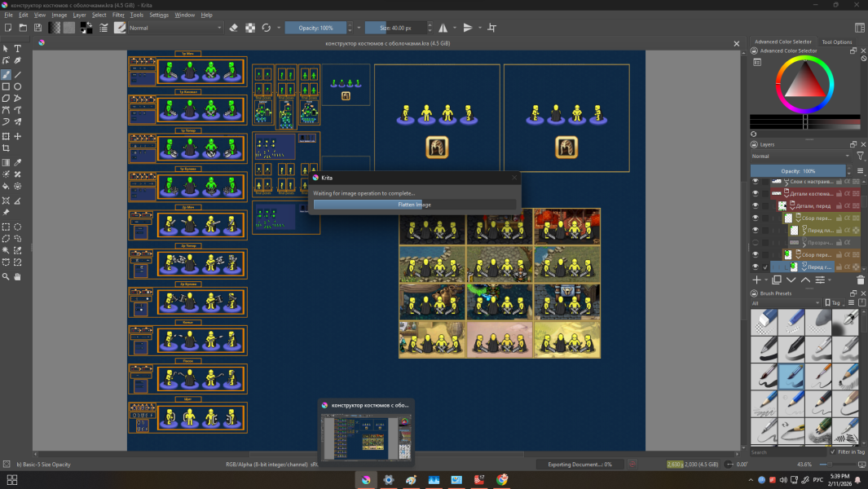Duplicate the layer using the copy icon
The width and height of the screenshot is (868, 489).
(777, 280)
